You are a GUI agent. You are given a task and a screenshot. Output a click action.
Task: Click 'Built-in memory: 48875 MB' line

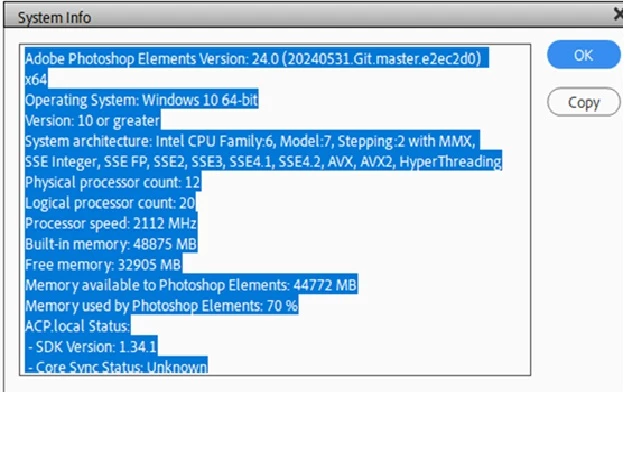pyautogui.click(x=111, y=244)
